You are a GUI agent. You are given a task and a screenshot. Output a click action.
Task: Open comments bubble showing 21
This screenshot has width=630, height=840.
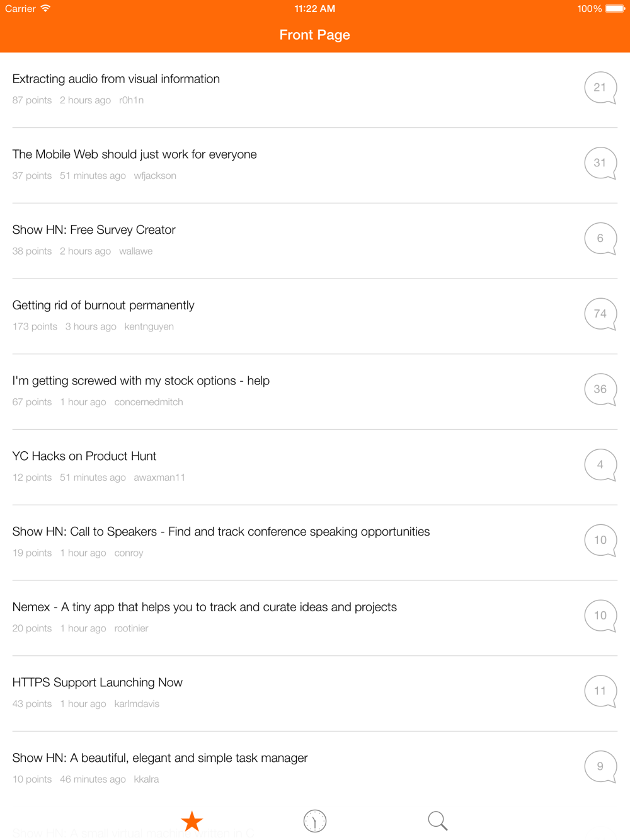click(600, 88)
